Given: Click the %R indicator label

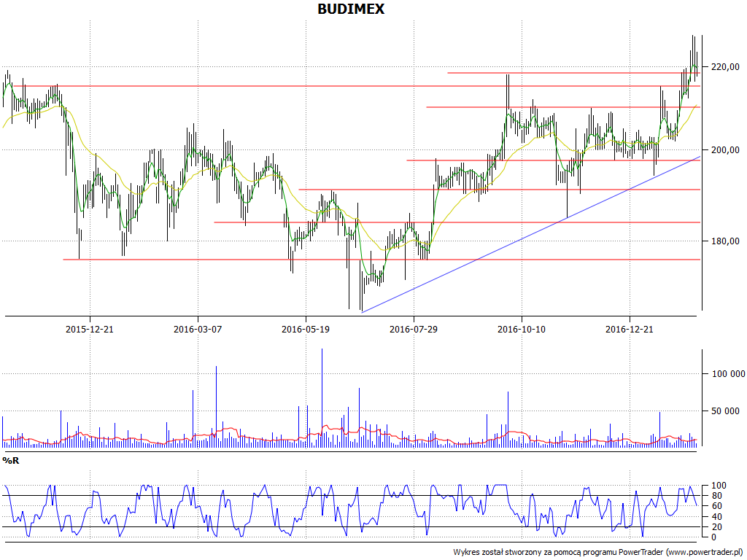Looking at the screenshot, I should click(x=11, y=461).
